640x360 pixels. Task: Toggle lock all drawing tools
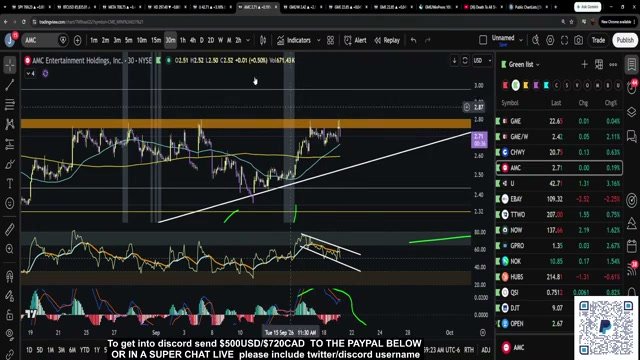pyautogui.click(x=10, y=315)
